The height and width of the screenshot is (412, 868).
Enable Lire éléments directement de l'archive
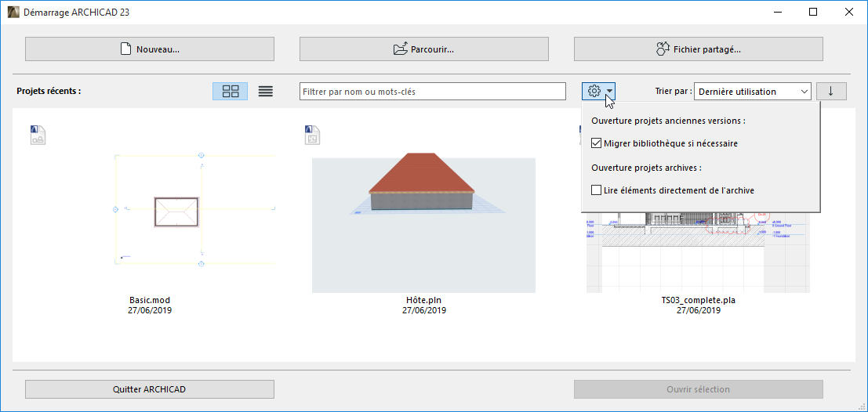[596, 190]
